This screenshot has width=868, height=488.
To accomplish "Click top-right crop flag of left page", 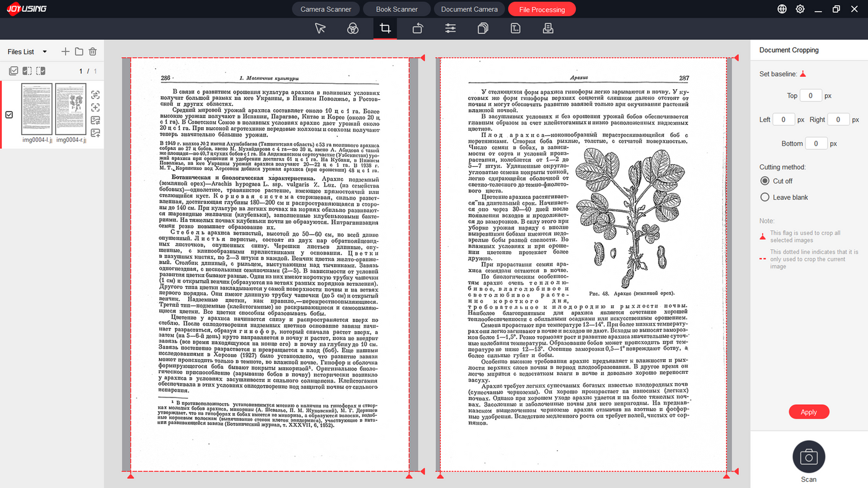I will 423,58.
